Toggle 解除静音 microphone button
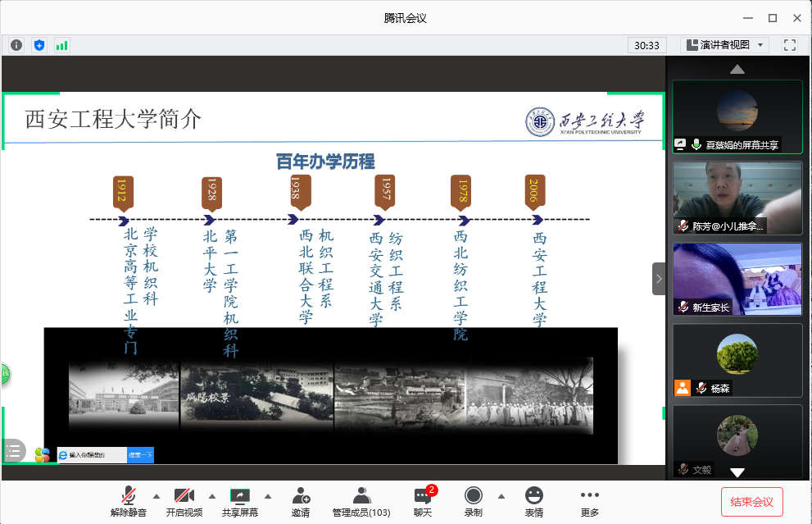This screenshot has height=524, width=812. coord(129,501)
